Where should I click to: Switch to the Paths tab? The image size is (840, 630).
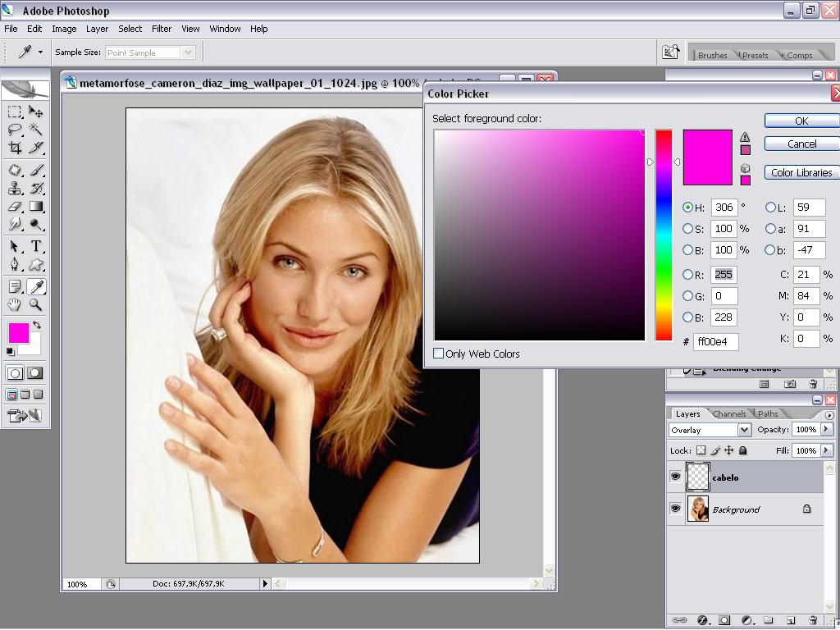click(768, 413)
